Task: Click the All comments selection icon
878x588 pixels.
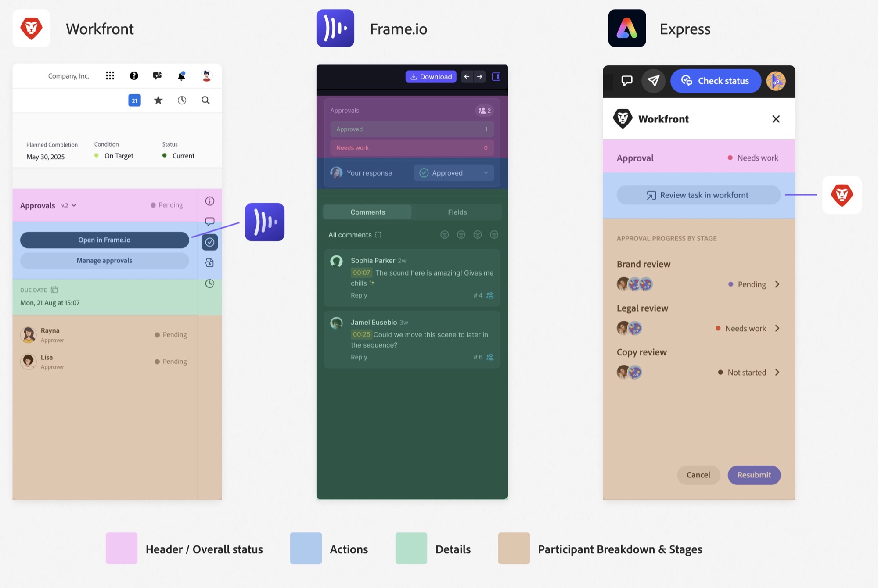Action: click(378, 235)
